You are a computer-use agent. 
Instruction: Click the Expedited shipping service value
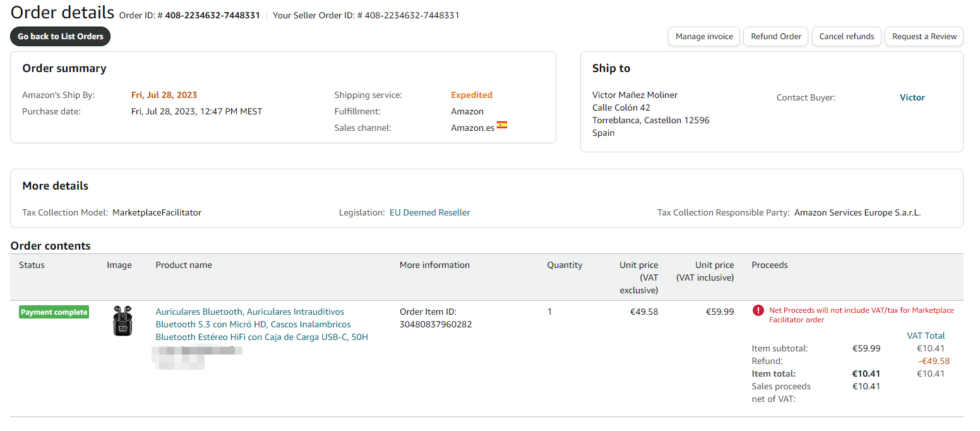pos(471,95)
